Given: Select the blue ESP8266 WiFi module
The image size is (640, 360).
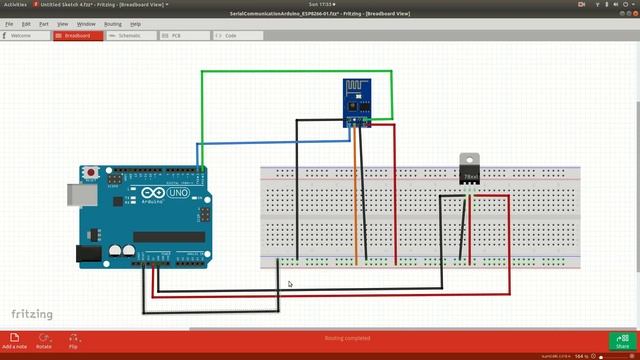Looking at the screenshot, I should click(357, 103).
